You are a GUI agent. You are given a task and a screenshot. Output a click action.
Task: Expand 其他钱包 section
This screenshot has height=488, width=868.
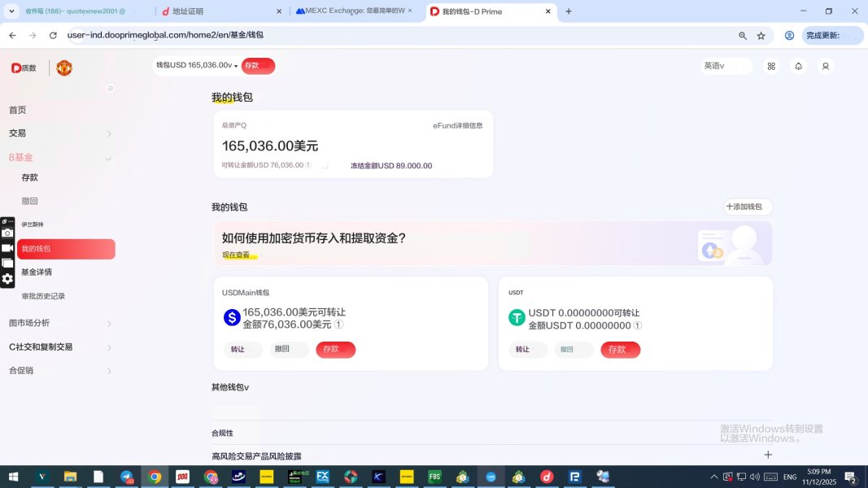click(x=230, y=387)
